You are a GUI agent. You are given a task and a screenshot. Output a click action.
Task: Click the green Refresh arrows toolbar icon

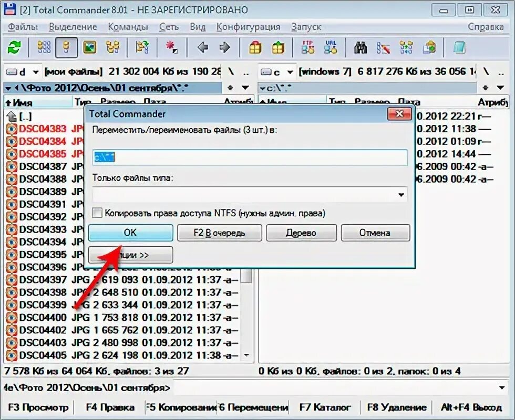tap(14, 48)
